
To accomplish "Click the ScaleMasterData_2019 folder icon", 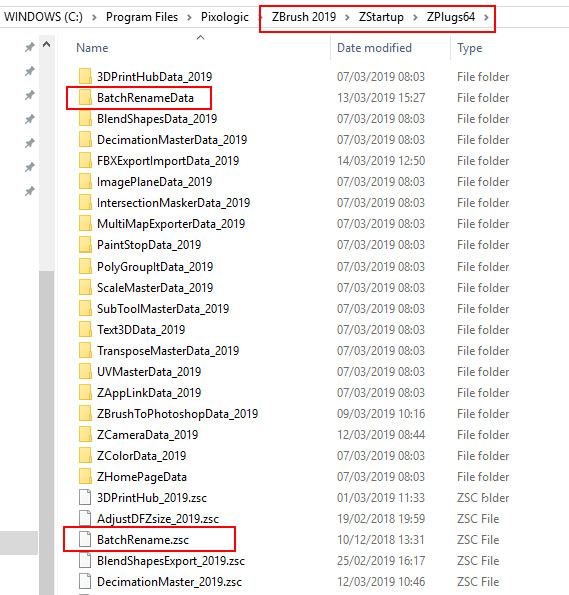I will point(85,288).
